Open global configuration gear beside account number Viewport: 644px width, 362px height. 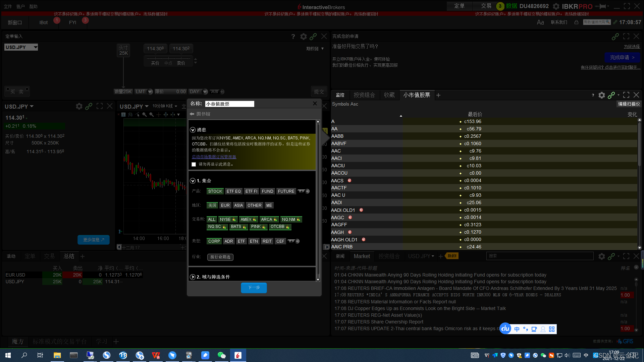tap(556, 6)
